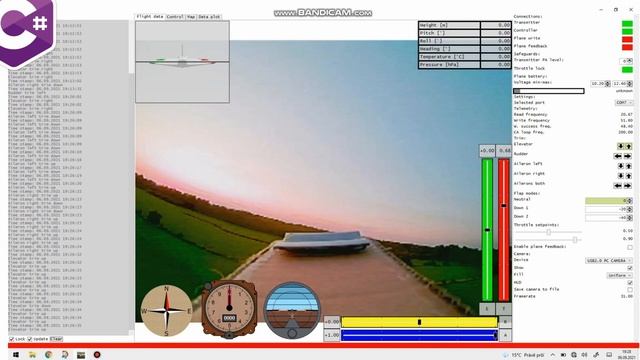Click the Aileron left trim down arrow
640x360 pixels.
[x=620, y=166]
